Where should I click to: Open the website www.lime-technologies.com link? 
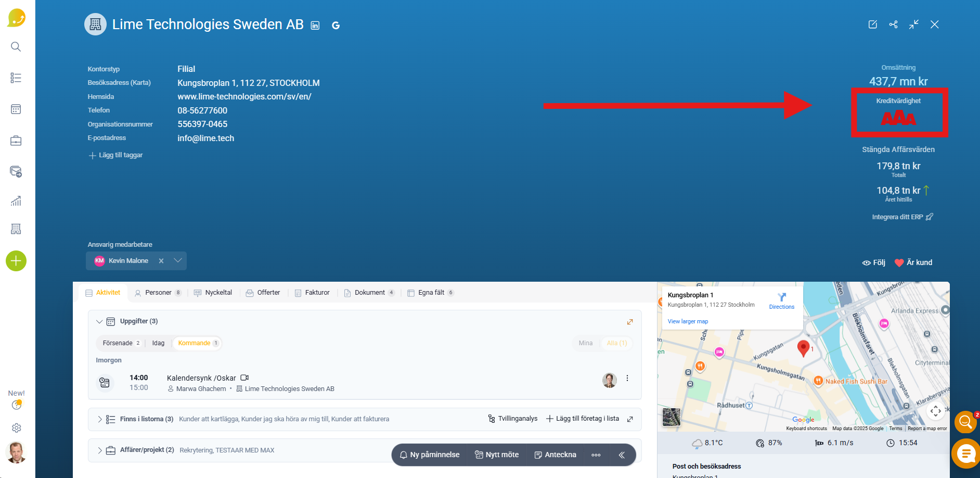(x=244, y=97)
